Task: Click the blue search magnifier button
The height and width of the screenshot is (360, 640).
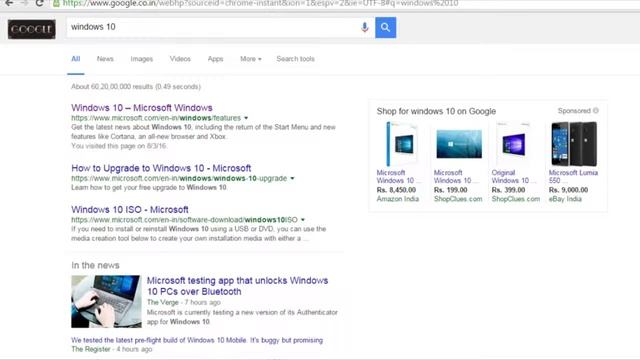Action: click(385, 27)
